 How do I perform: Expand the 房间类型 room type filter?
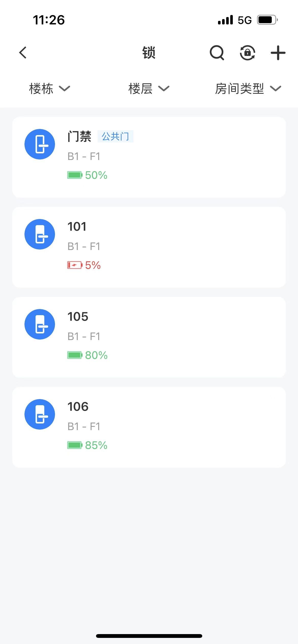248,89
